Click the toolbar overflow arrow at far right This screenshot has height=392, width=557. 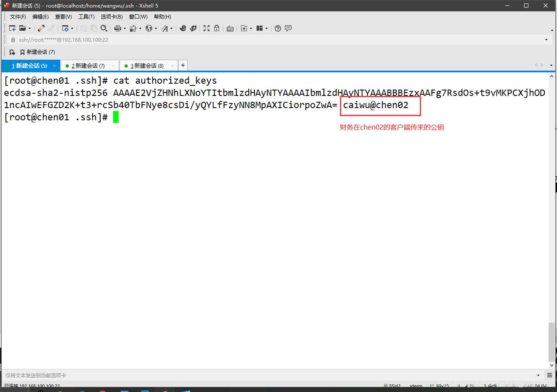pos(552,30)
